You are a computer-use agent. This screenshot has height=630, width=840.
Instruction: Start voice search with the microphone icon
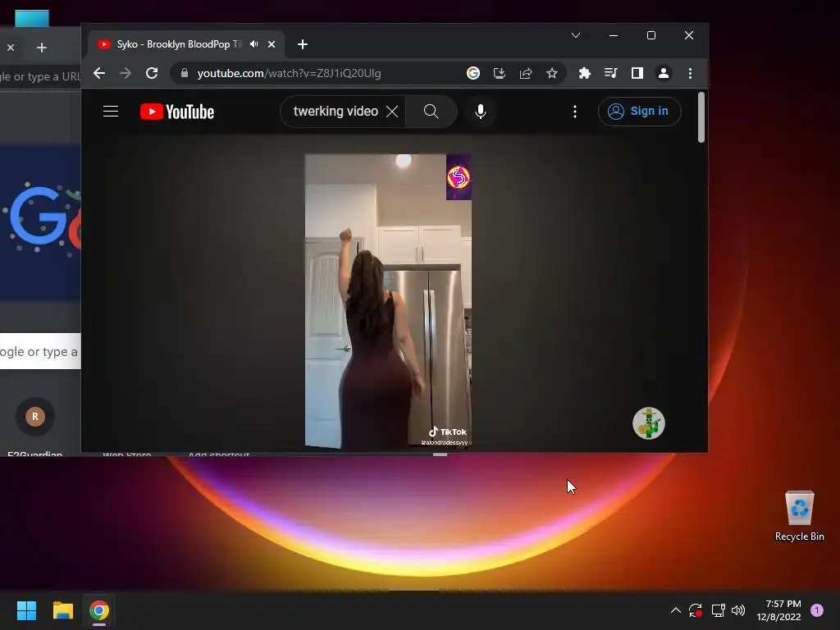click(481, 112)
